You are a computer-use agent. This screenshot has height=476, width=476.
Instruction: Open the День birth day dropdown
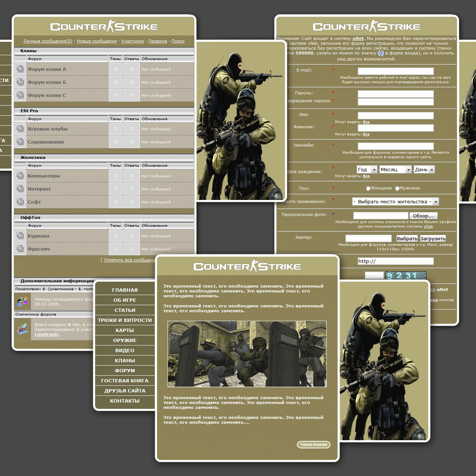tap(425, 169)
